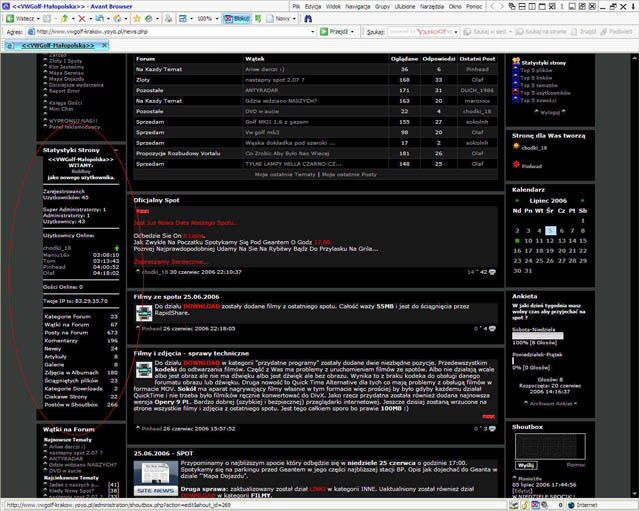Click the binoculars find icon
Viewport: 640px width, 511px height.
308,19
